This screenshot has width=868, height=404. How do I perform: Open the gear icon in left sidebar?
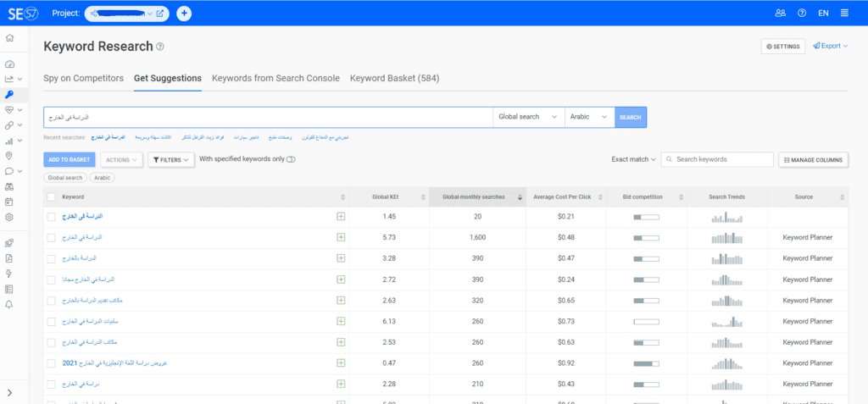pos(9,218)
